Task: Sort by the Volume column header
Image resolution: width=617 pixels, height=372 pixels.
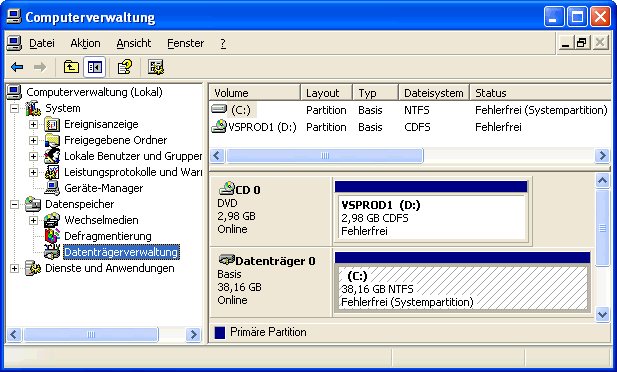Action: pyautogui.click(x=255, y=93)
